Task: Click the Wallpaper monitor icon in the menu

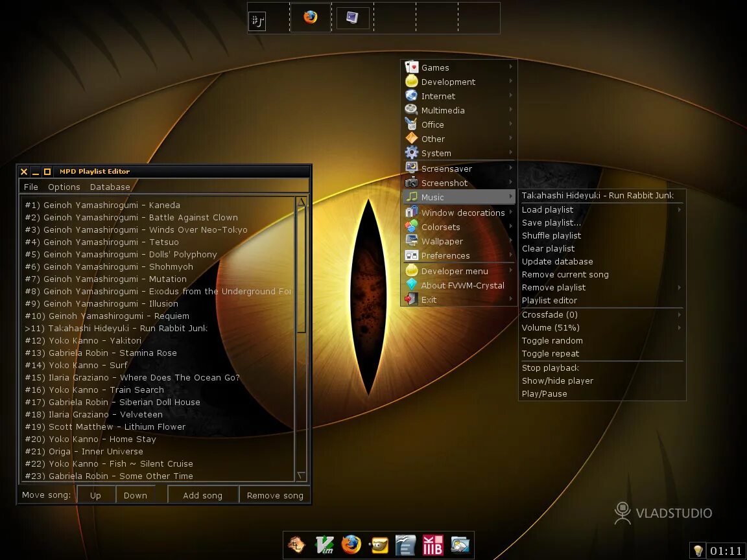Action: click(x=412, y=241)
